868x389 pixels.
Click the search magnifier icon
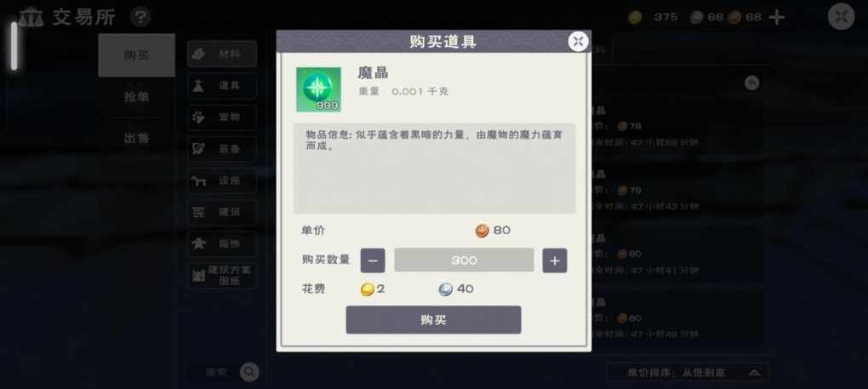249,372
